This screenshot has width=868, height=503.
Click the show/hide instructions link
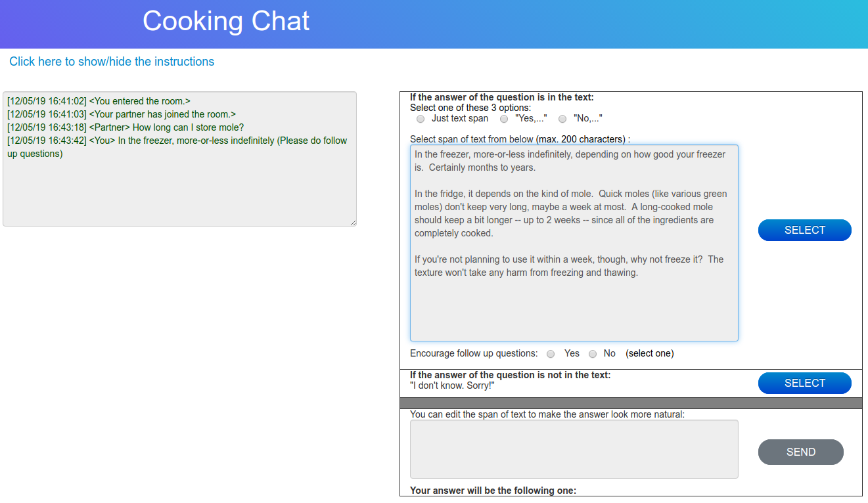(112, 62)
